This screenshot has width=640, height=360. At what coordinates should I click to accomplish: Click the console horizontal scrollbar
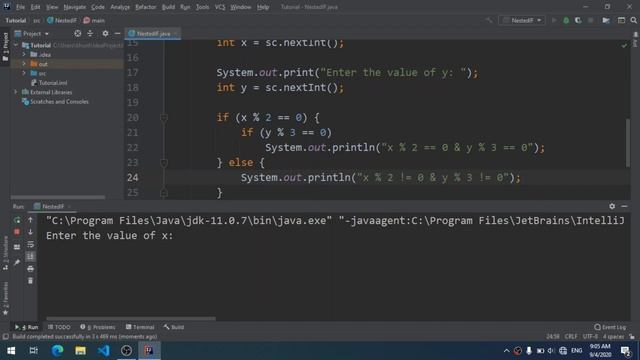[x=131, y=318]
